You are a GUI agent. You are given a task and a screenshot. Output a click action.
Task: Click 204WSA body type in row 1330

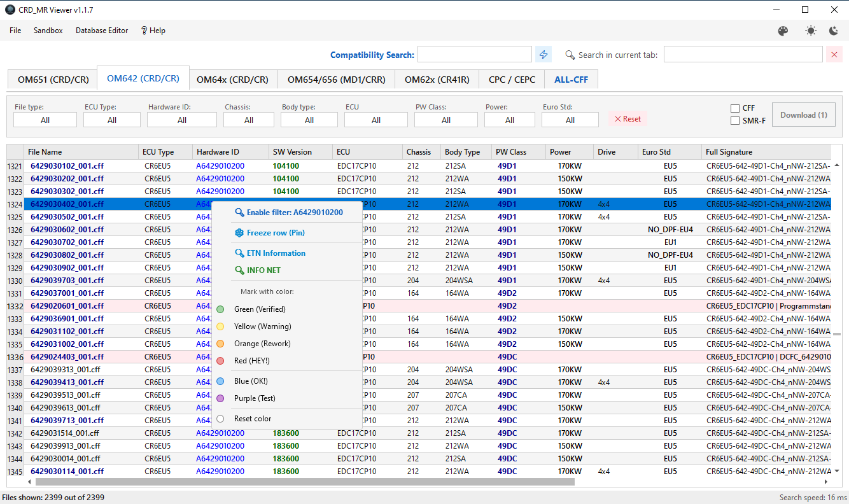tap(459, 281)
